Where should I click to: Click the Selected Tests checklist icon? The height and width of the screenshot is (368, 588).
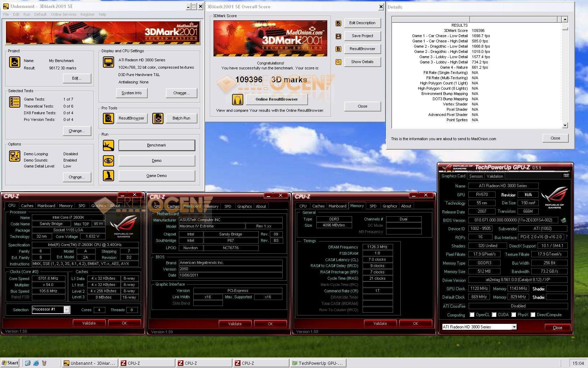coord(15,102)
